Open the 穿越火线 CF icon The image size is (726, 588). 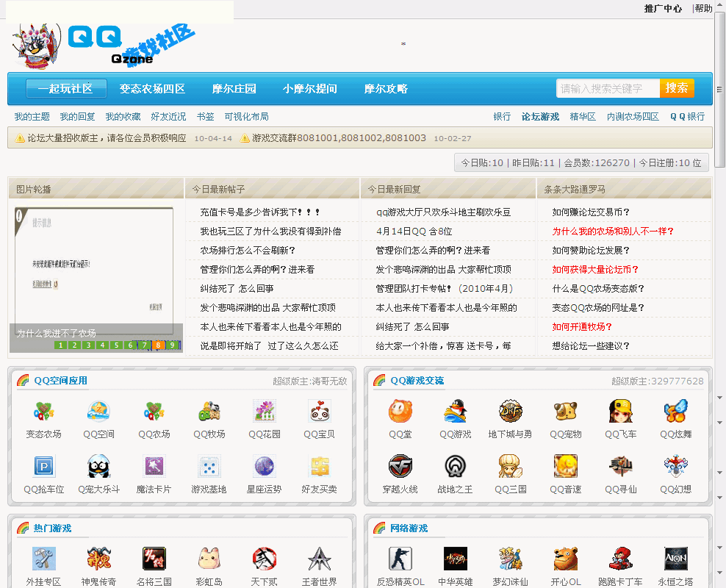pos(400,466)
